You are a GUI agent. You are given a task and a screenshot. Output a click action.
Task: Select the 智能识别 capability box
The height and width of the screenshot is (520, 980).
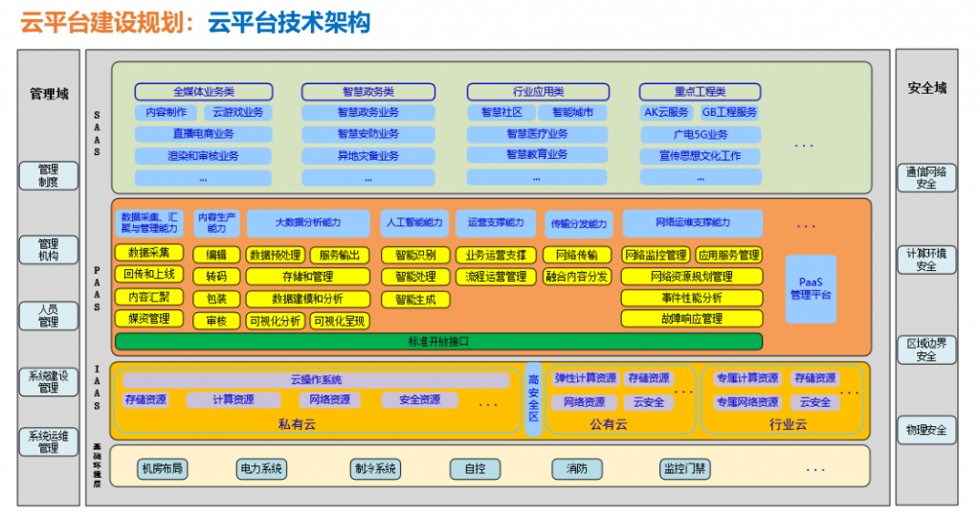414,255
